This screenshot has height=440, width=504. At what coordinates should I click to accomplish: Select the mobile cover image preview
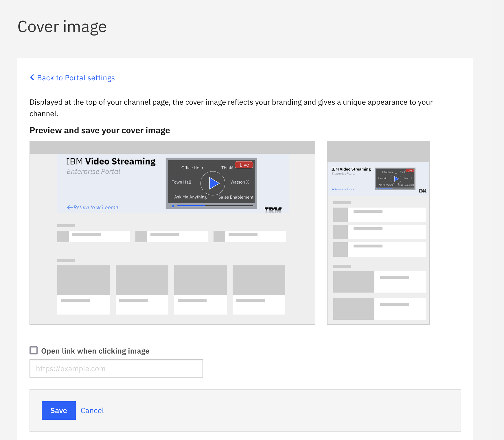pos(378,233)
